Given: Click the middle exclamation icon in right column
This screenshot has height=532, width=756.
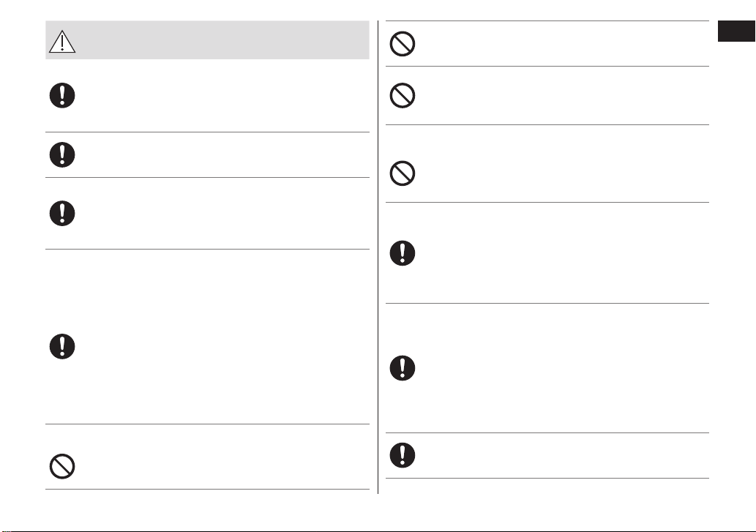Looking at the screenshot, I should pos(403,368).
